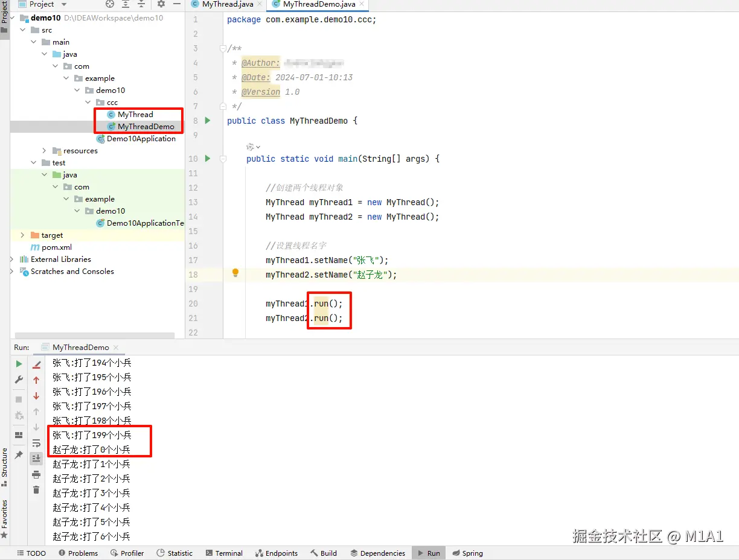
Task: Toggle the Run tool window button
Action: pyautogui.click(x=429, y=553)
